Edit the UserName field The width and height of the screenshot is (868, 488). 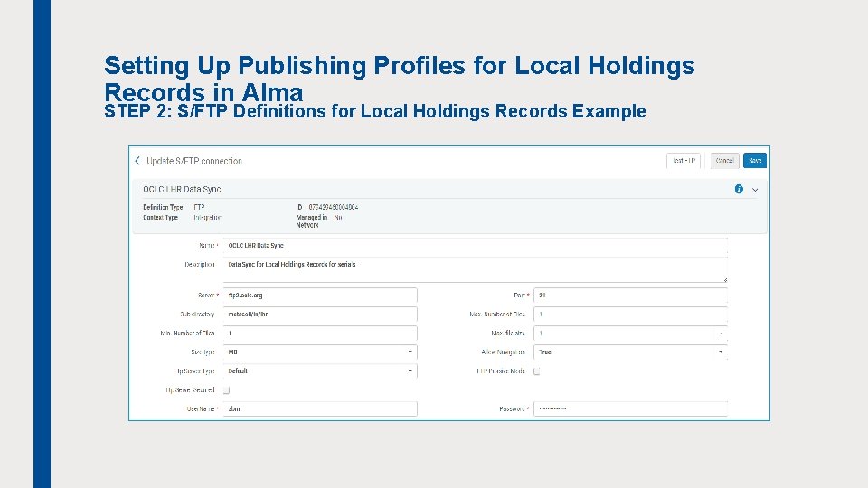320,408
